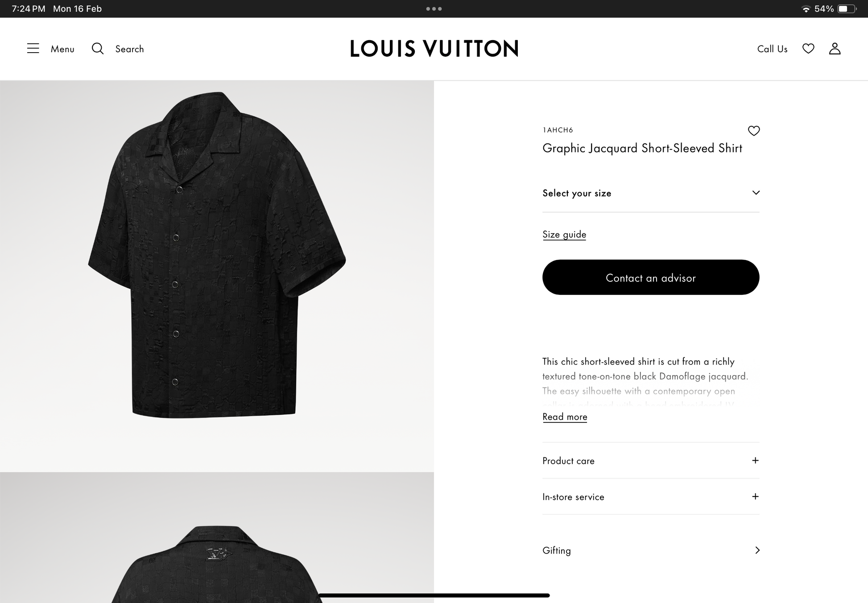Viewport: 868px width, 603px height.
Task: Click the search magnifier icon
Action: coord(97,49)
